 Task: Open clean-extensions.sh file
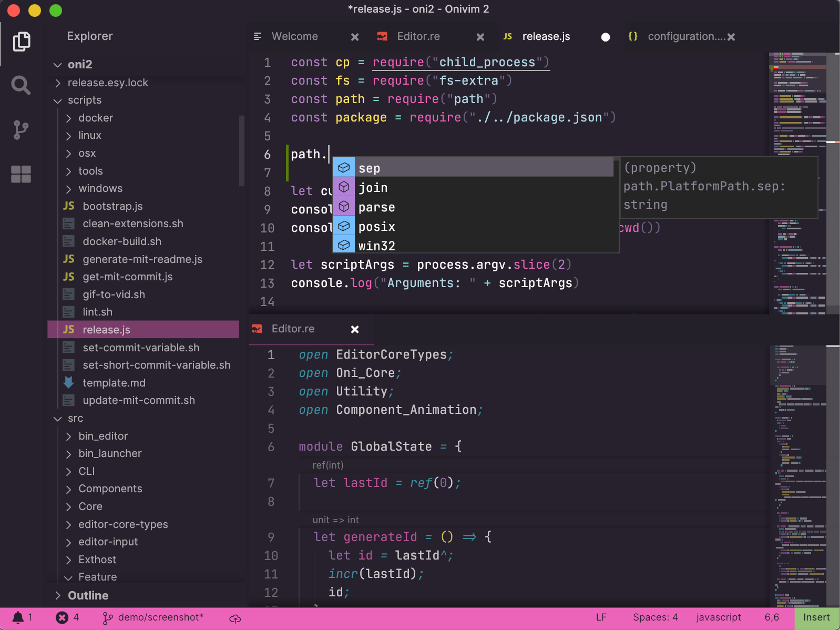click(143, 223)
